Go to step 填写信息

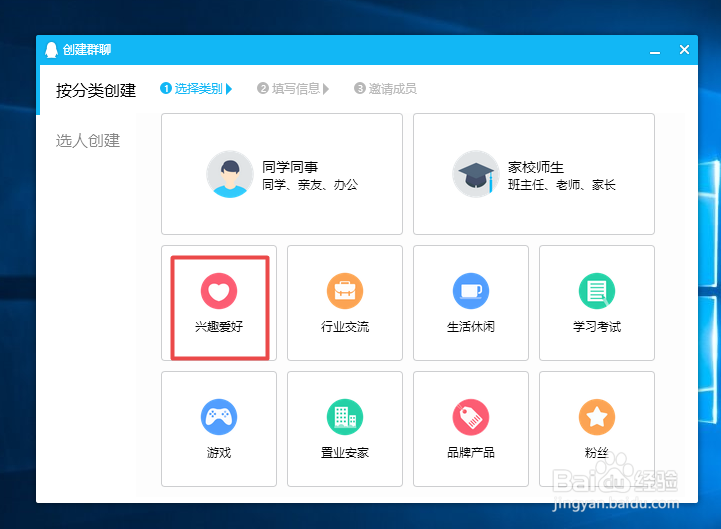click(293, 88)
